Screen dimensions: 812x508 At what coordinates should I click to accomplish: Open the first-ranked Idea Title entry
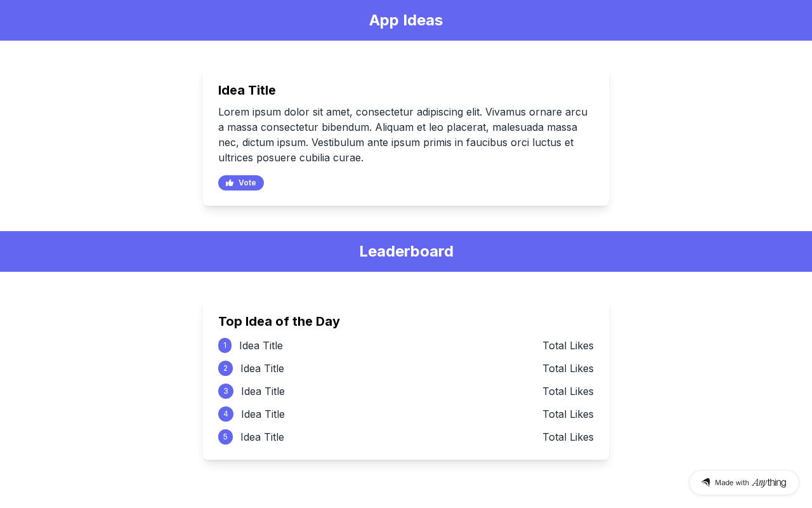pos(261,345)
